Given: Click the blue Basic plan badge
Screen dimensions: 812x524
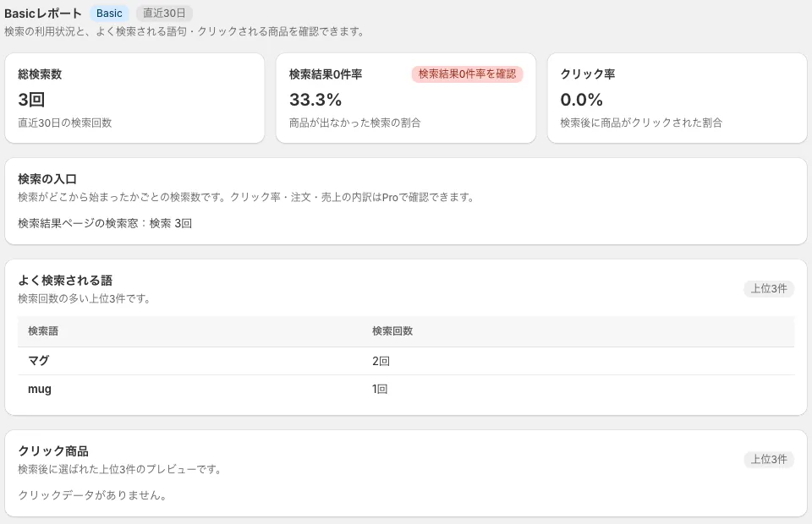Looking at the screenshot, I should [x=109, y=14].
